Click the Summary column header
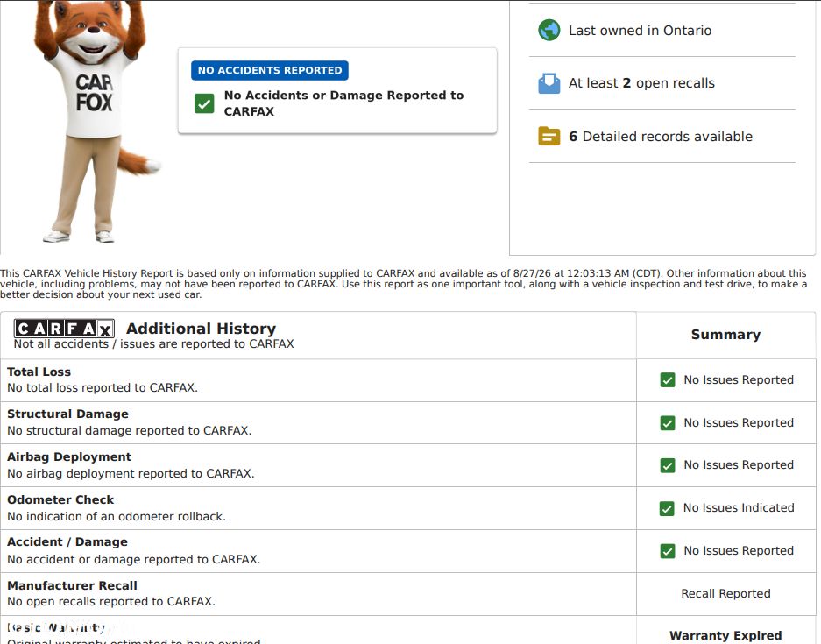Image resolution: width=821 pixels, height=644 pixels. click(x=725, y=335)
